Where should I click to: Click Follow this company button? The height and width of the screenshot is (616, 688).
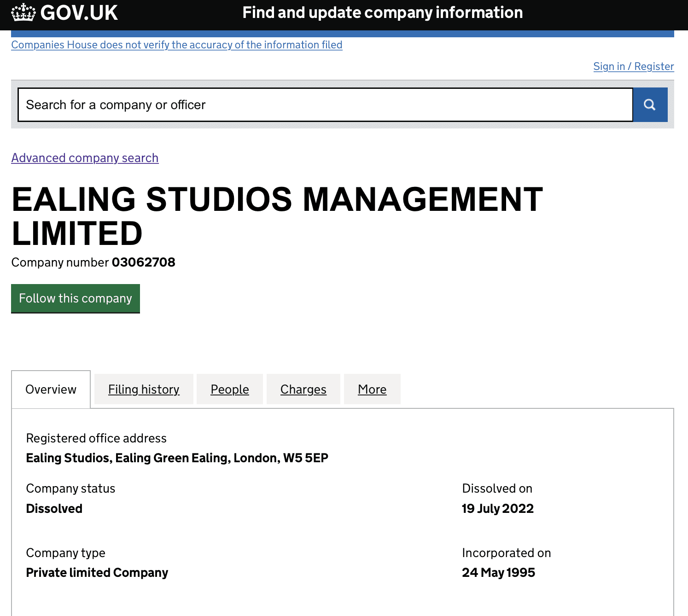[x=76, y=298]
